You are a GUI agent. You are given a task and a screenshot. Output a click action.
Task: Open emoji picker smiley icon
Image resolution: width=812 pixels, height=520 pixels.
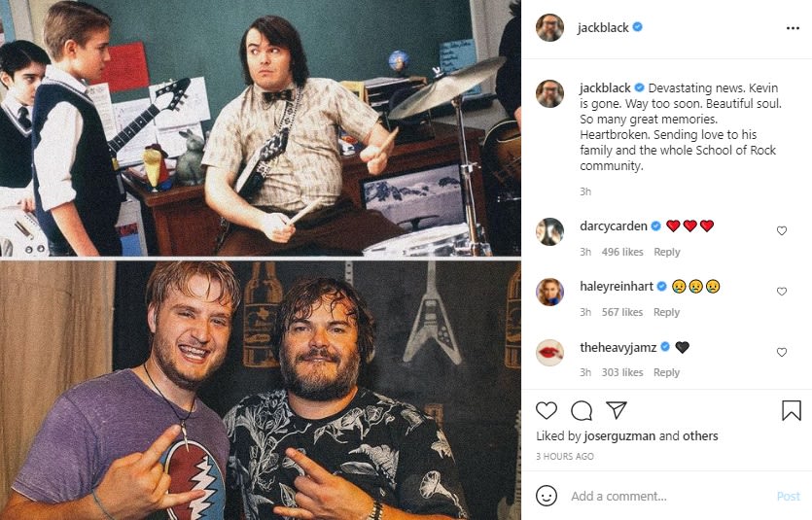pyautogui.click(x=547, y=496)
